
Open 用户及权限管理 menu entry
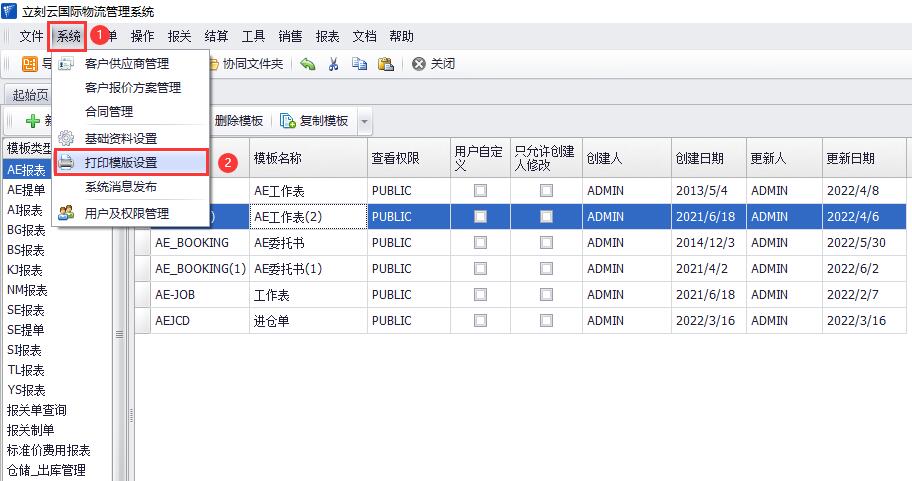coord(126,213)
